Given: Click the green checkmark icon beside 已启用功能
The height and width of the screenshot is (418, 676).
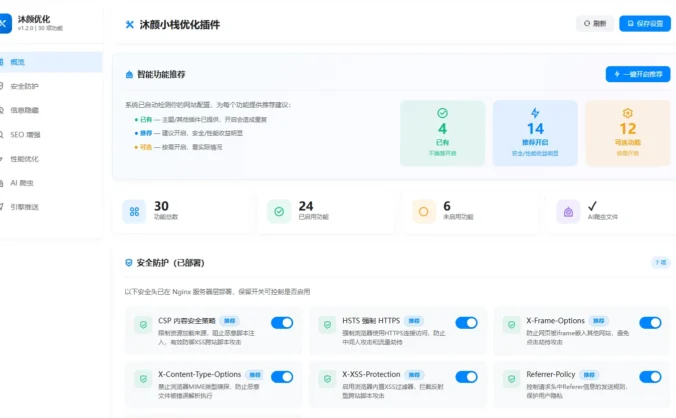Looking at the screenshot, I should pos(278,211).
